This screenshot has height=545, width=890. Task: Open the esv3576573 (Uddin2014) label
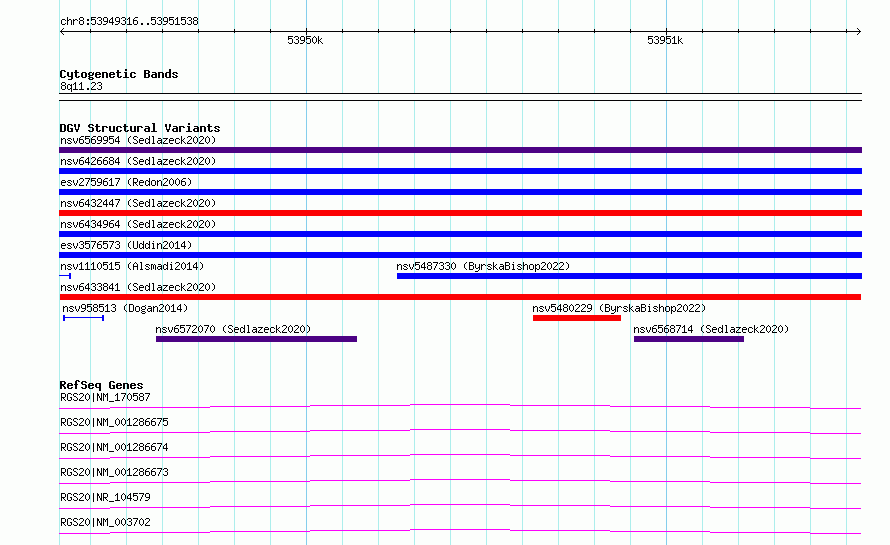(x=126, y=245)
